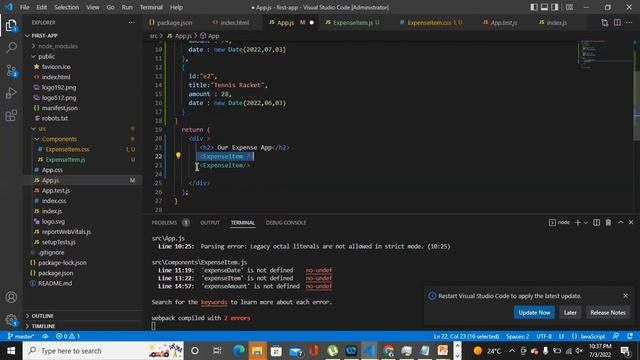The image size is (640, 360).
Task: Open App.test.js in the file tree
Action: [x=56, y=191]
